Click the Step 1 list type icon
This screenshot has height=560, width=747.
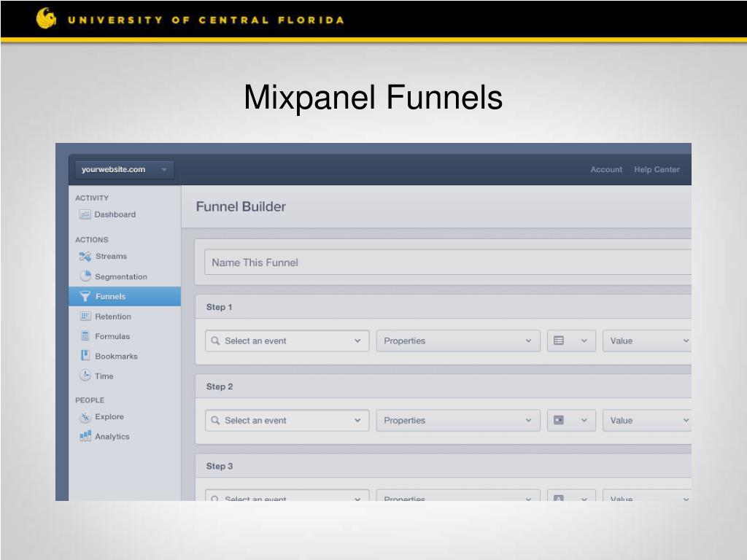tap(559, 341)
